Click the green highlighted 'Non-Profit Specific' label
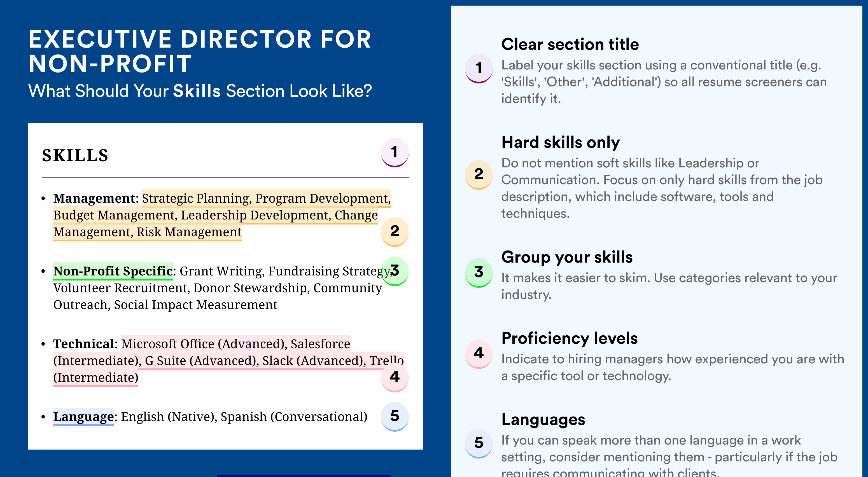868x477 pixels. pyautogui.click(x=113, y=271)
